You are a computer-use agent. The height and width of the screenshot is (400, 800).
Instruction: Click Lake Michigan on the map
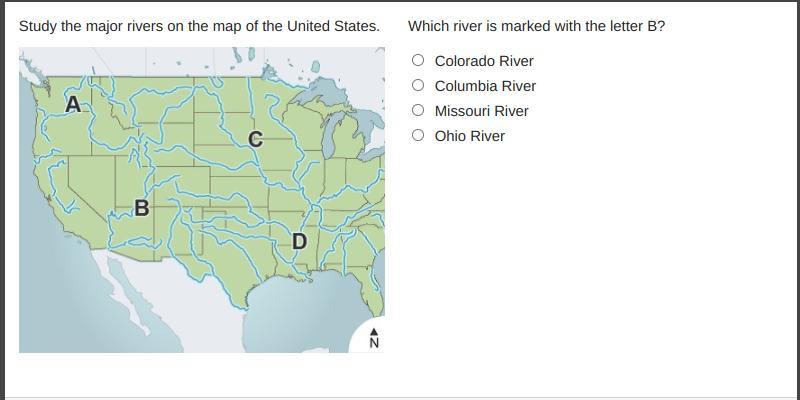click(331, 134)
